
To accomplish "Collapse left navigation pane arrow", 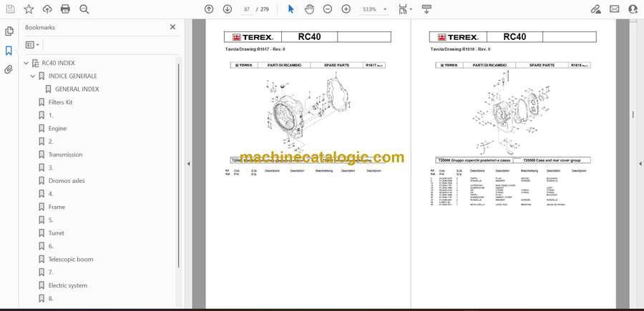I will point(188,164).
